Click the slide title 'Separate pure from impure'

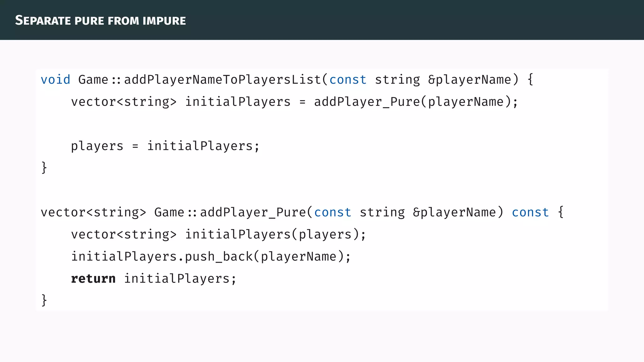(x=100, y=20)
